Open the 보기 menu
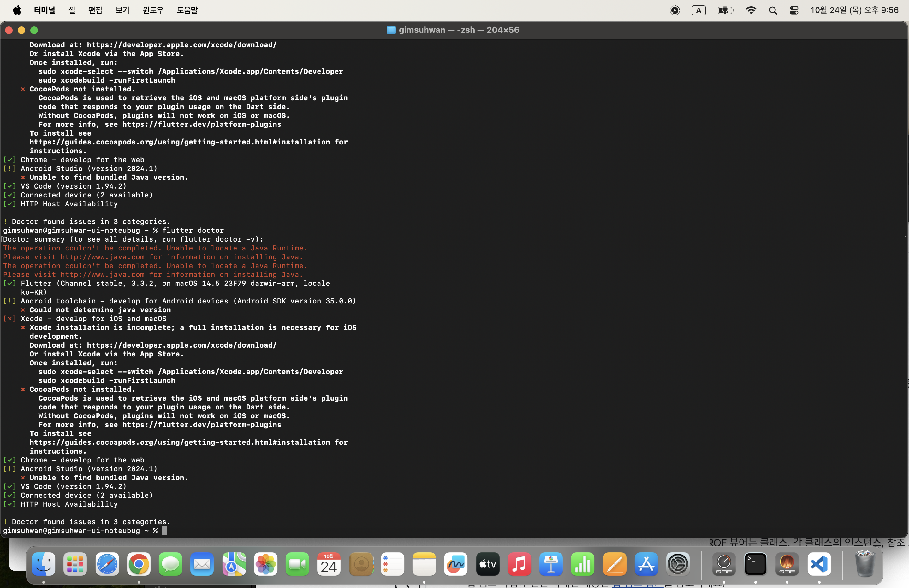The width and height of the screenshot is (909, 588). click(122, 10)
